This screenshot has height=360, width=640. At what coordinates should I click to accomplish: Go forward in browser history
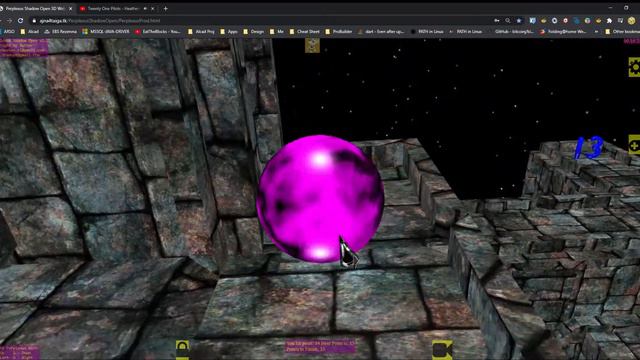[x=9, y=20]
